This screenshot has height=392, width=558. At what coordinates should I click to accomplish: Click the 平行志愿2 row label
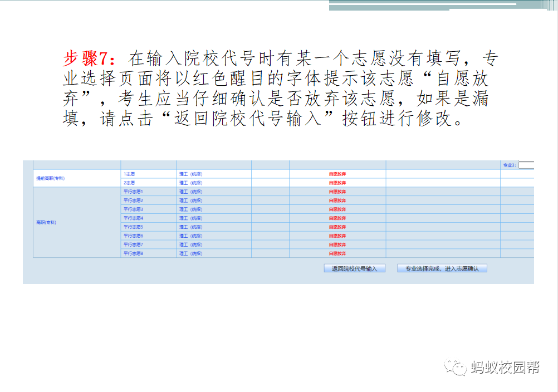pyautogui.click(x=134, y=200)
